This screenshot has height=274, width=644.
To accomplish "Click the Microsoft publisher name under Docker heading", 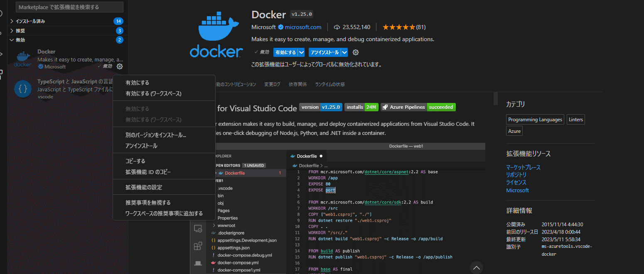I will (263, 27).
